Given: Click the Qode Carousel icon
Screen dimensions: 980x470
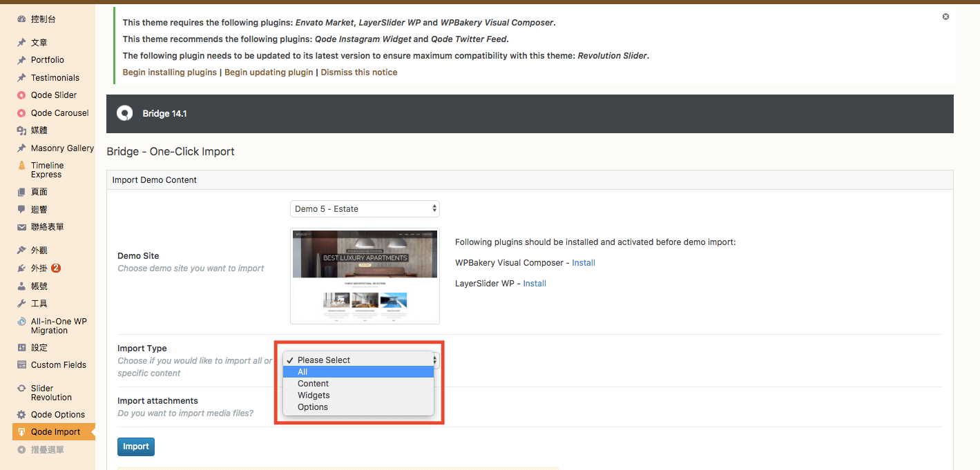Looking at the screenshot, I should pos(21,113).
